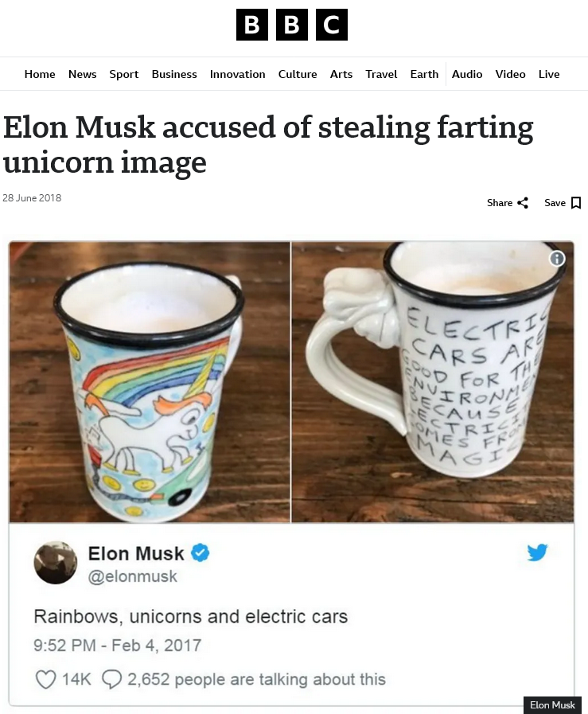Image resolution: width=588 pixels, height=714 pixels.
Task: Click the Share icon
Action: 523,203
